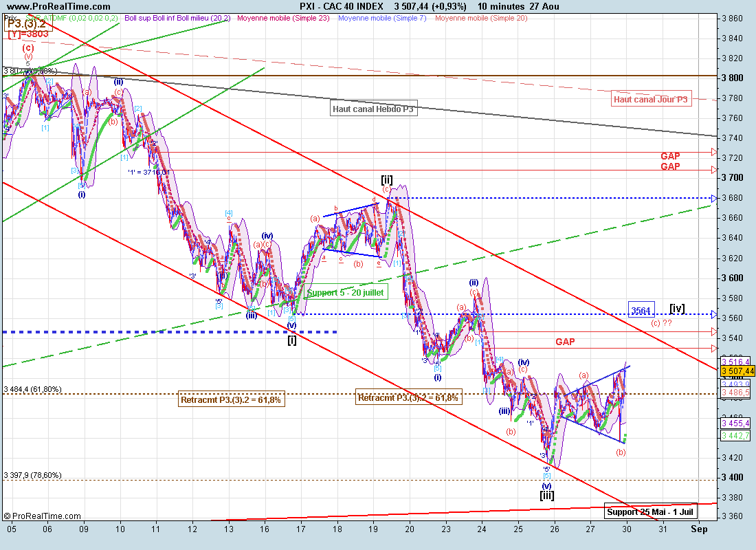Click the red 3 486,5 price tag
The width and height of the screenshot is (756, 550).
(736, 392)
